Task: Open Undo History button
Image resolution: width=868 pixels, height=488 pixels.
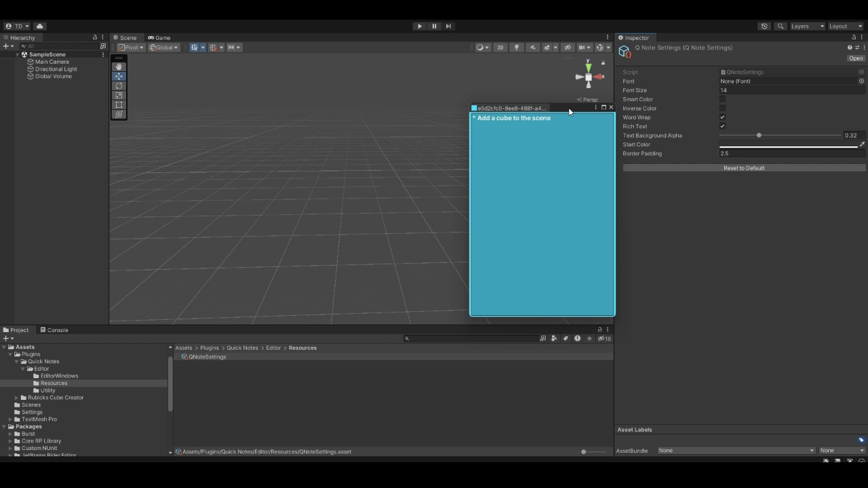Action: tap(764, 26)
